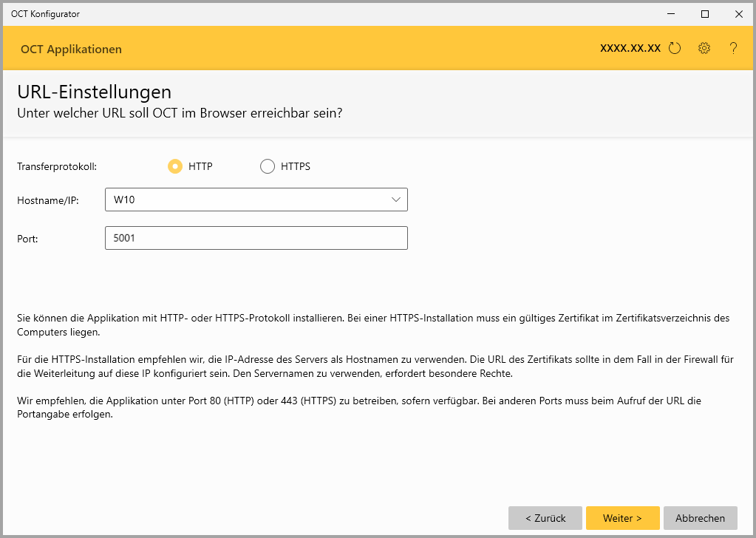Click the Transferprotokoll label
Viewport: 756px width, 538px height.
coord(57,166)
